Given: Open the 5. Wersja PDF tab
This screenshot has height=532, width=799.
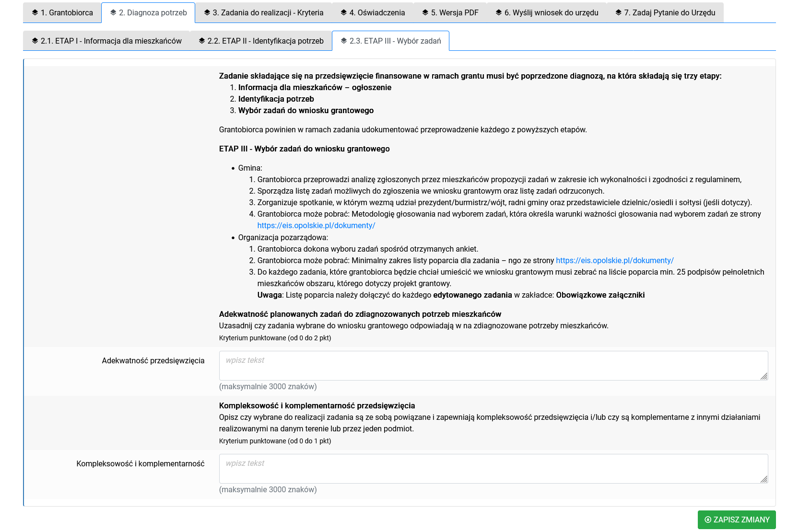Looking at the screenshot, I should tap(450, 13).
